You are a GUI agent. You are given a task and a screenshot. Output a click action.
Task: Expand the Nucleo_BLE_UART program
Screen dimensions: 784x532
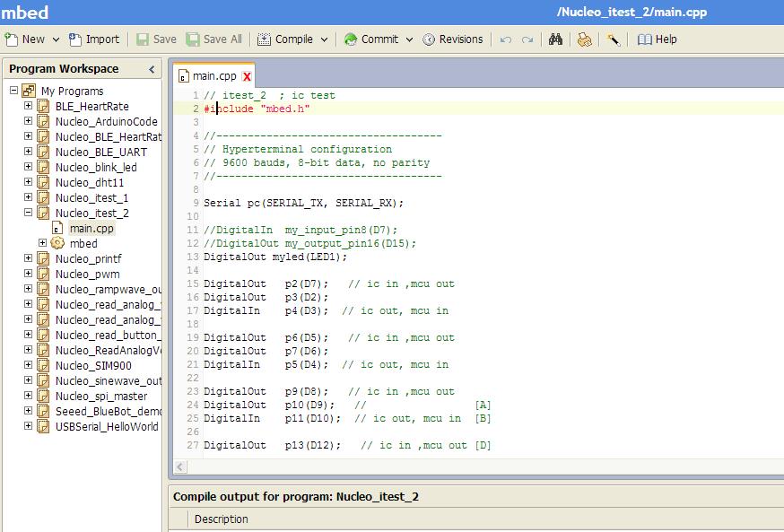click(x=29, y=152)
